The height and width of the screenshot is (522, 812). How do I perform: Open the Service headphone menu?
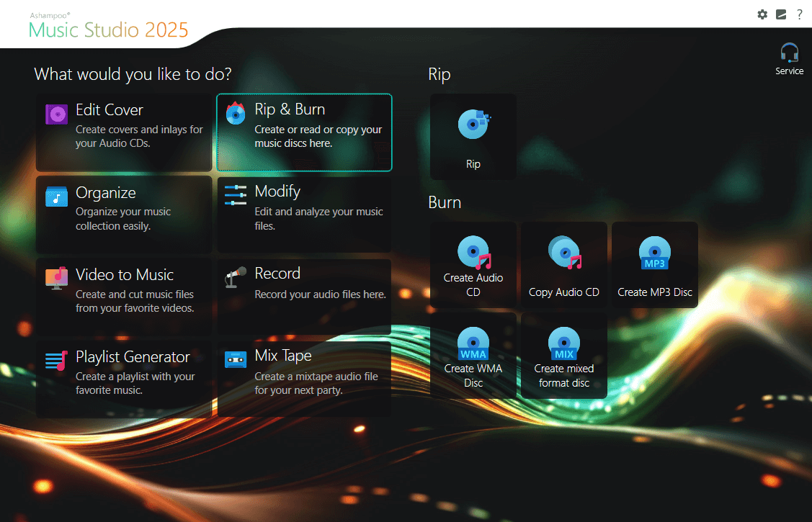click(789, 58)
